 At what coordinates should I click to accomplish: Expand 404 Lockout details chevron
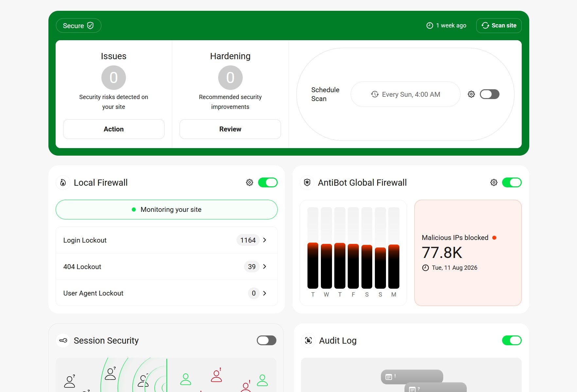(x=265, y=266)
